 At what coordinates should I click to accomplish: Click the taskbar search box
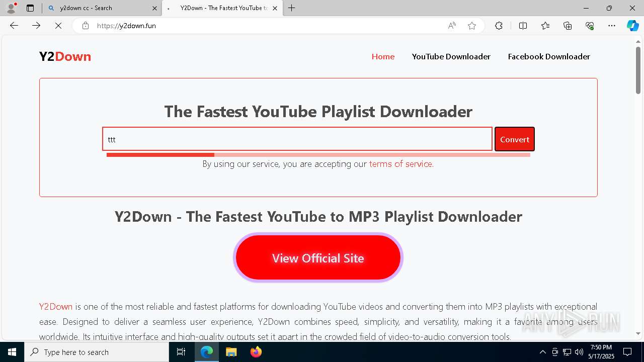(x=97, y=352)
